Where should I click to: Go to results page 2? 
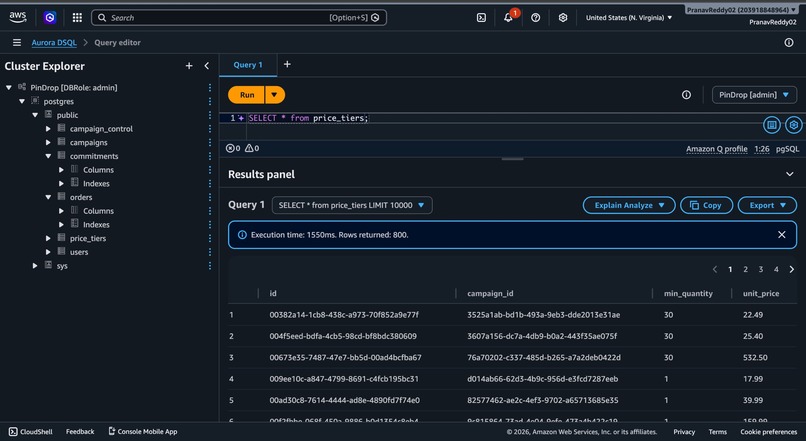click(x=745, y=269)
